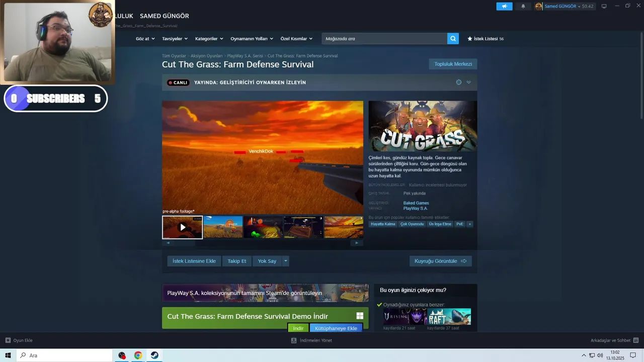Click the Takip Et button

[x=237, y=261]
